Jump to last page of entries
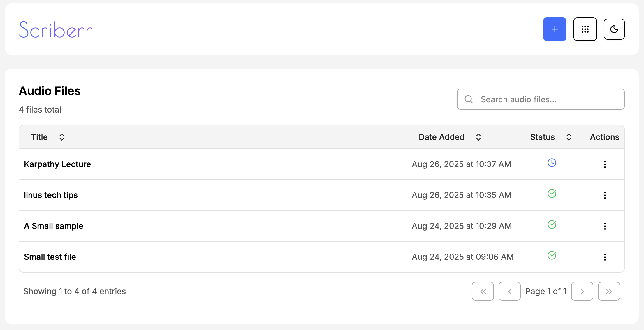The height and width of the screenshot is (330, 644). click(x=609, y=291)
